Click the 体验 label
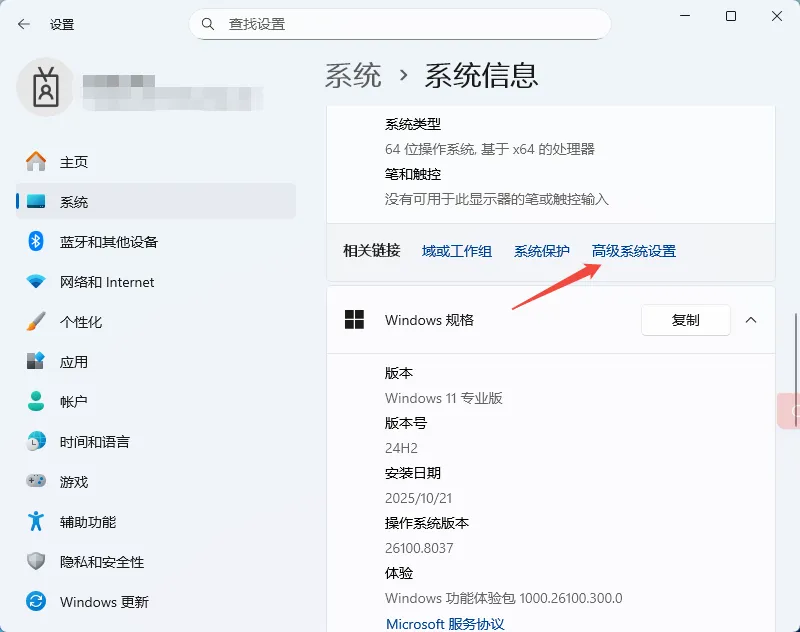Screen dimensions: 800x632 click(398, 573)
